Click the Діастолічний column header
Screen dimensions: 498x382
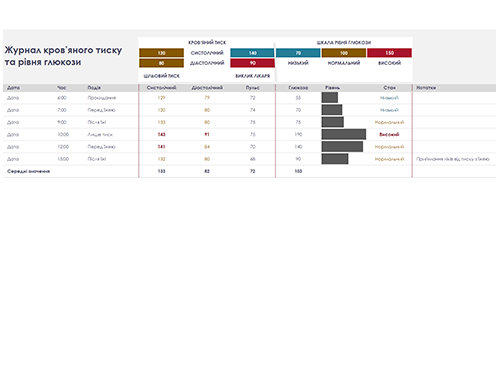(207, 88)
